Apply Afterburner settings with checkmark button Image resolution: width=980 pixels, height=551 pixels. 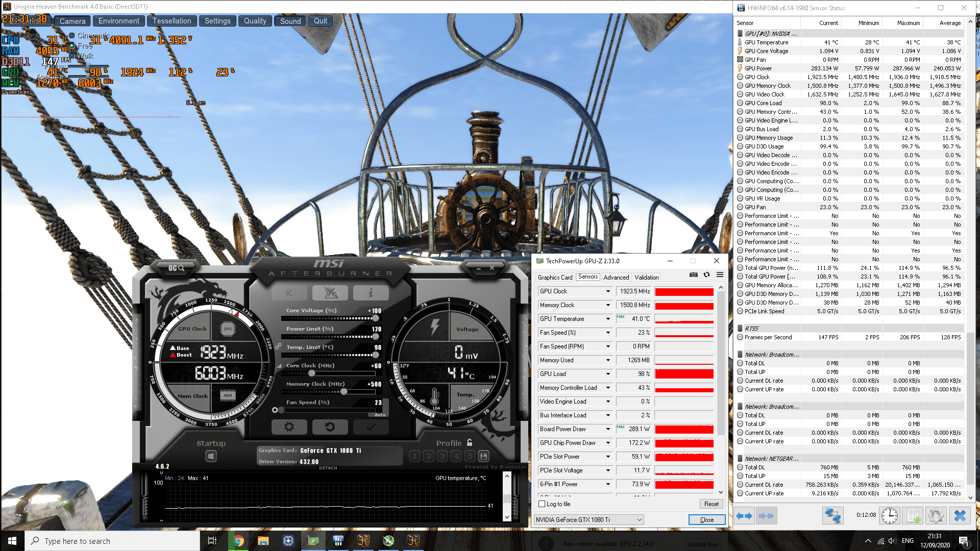point(371,427)
